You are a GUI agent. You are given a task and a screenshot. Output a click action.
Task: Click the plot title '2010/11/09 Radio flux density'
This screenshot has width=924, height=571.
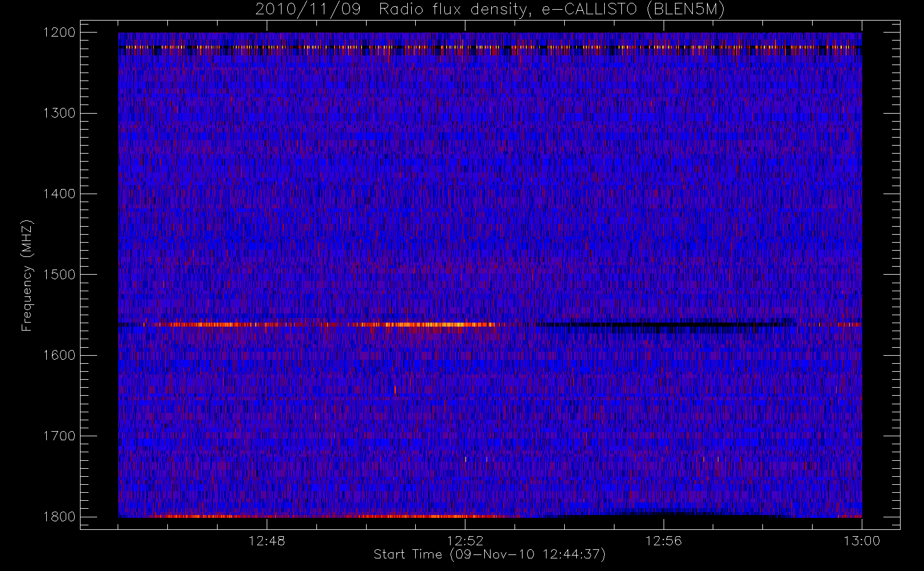click(x=490, y=9)
